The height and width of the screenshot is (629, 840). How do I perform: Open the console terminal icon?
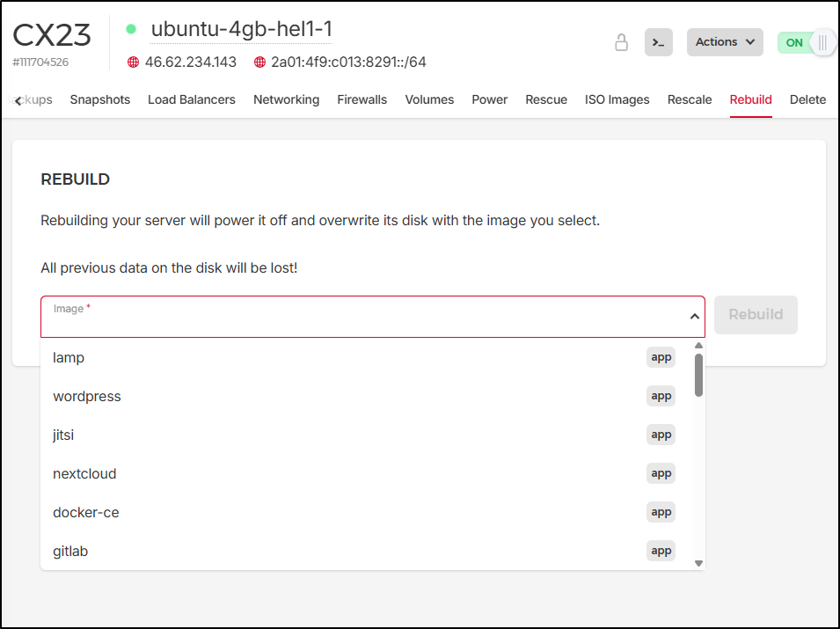pos(658,42)
